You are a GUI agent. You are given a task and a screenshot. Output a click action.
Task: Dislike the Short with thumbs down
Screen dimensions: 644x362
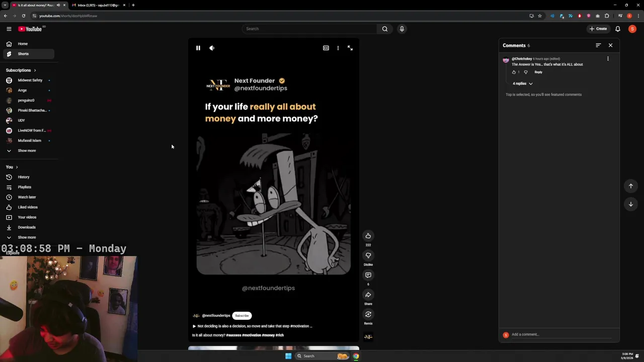368,255
